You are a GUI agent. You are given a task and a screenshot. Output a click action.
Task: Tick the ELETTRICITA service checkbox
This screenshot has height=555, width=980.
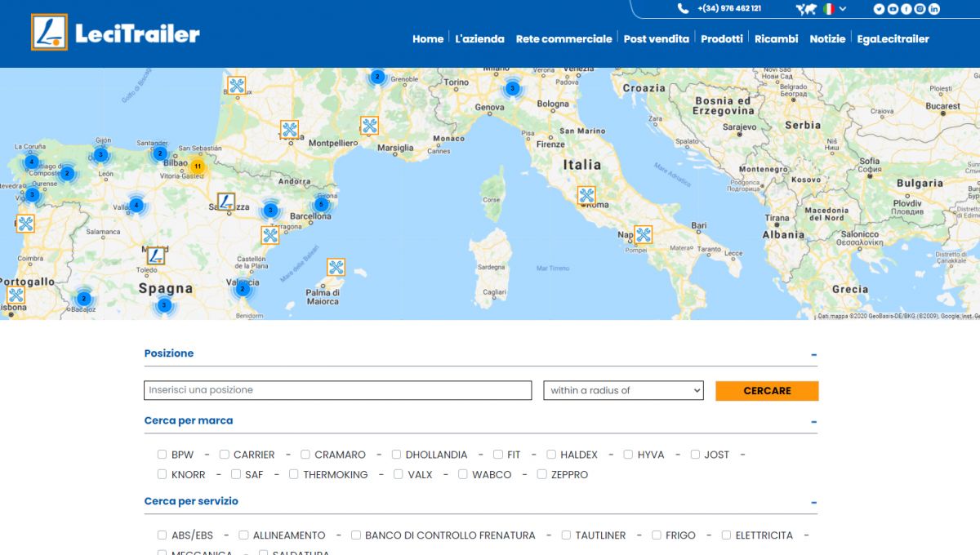[x=727, y=535]
